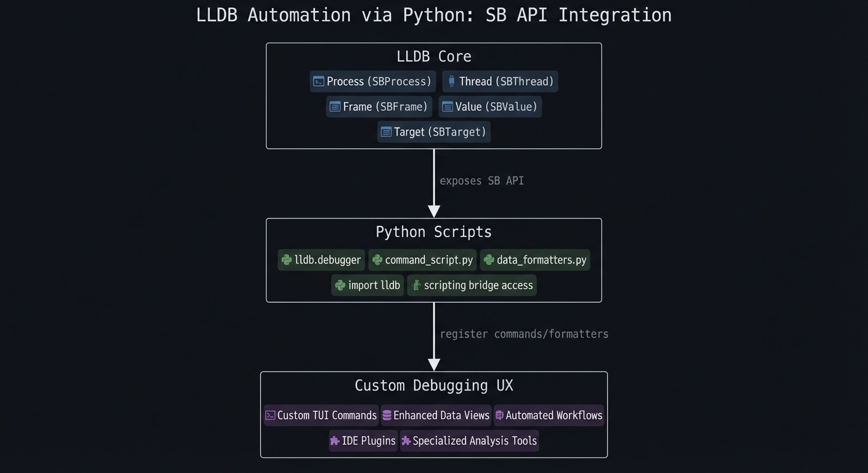The image size is (868, 473).
Task: Click the terminal icon on Process (SBProcess)
Action: (317, 81)
